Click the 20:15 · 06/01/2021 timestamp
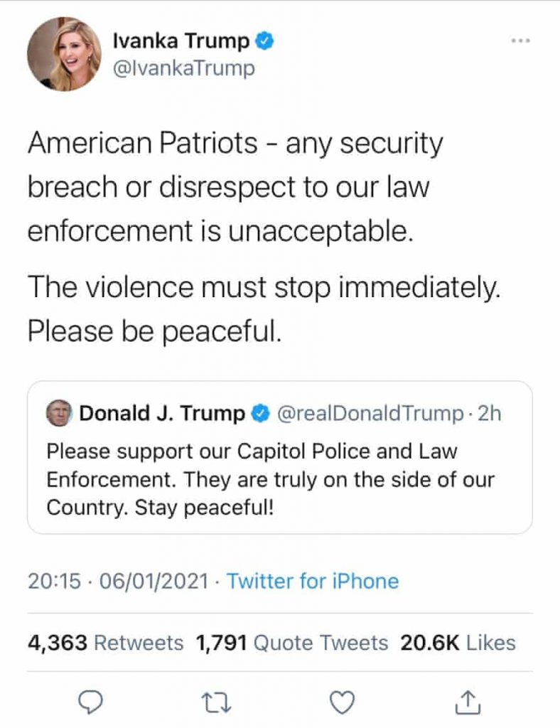This screenshot has width=560, height=728. coord(118,581)
